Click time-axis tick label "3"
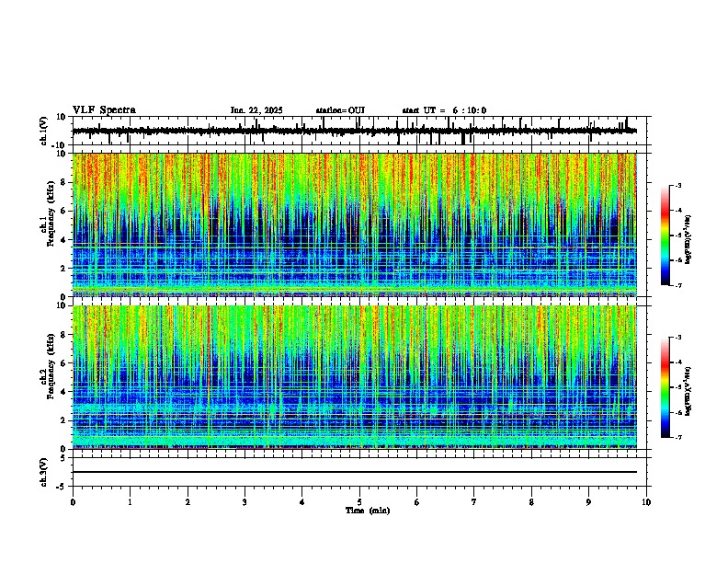The height and width of the screenshot is (563, 728). click(x=245, y=502)
